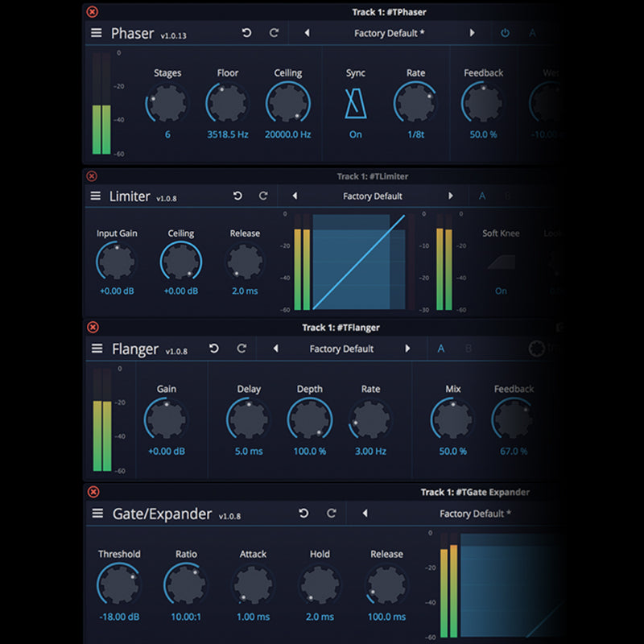Viewport: 644px width, 644px height.
Task: Go to next Limiter preset arrow
Action: [451, 196]
